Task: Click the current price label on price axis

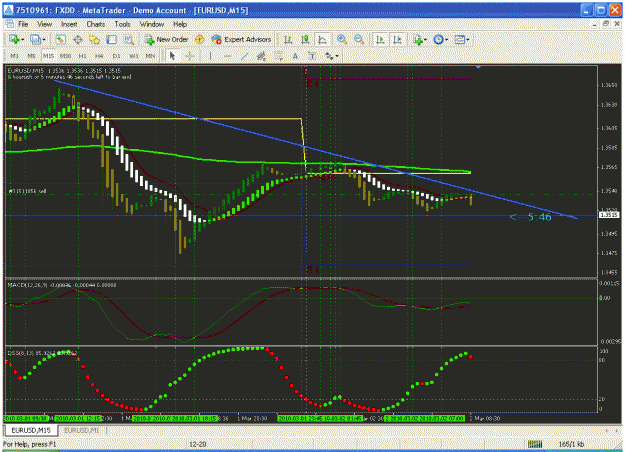Action: [x=609, y=215]
